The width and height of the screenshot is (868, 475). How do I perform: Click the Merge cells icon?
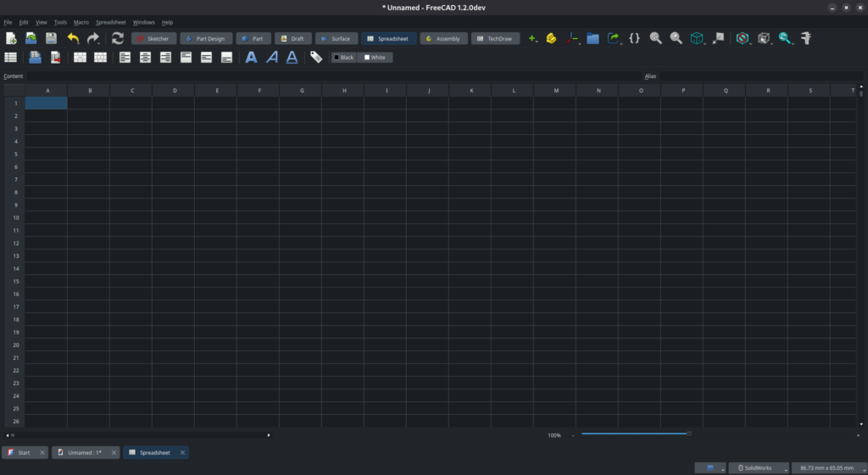(x=80, y=58)
